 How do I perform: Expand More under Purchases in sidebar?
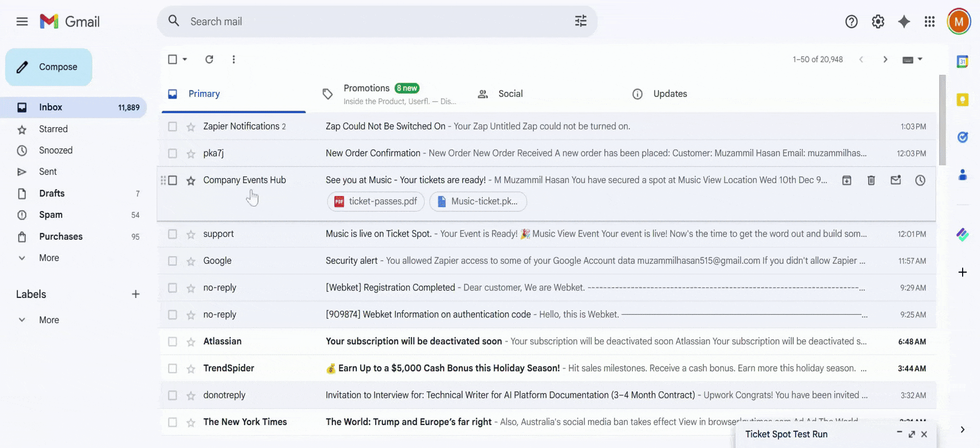point(49,258)
